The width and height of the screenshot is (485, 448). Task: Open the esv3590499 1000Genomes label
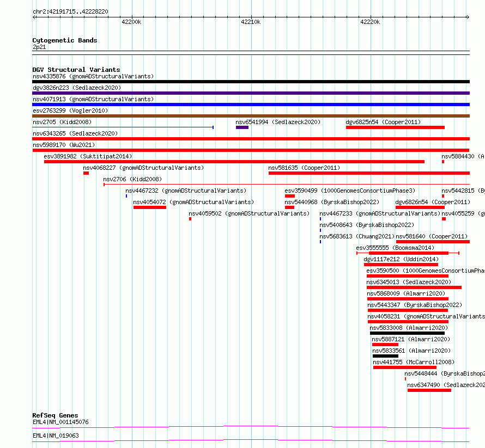click(350, 191)
